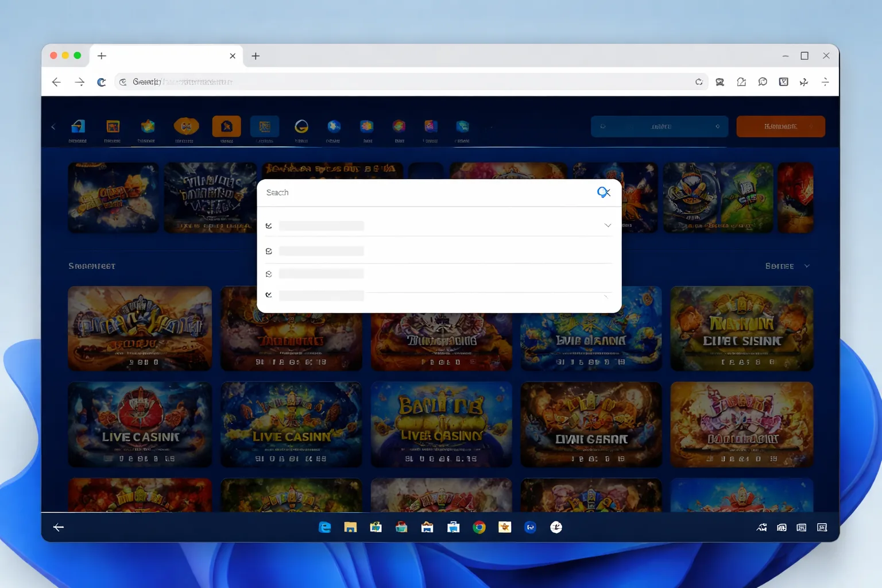Tick the checkbox on the first popup row
Viewport: 882px width, 588px height.
[269, 226]
